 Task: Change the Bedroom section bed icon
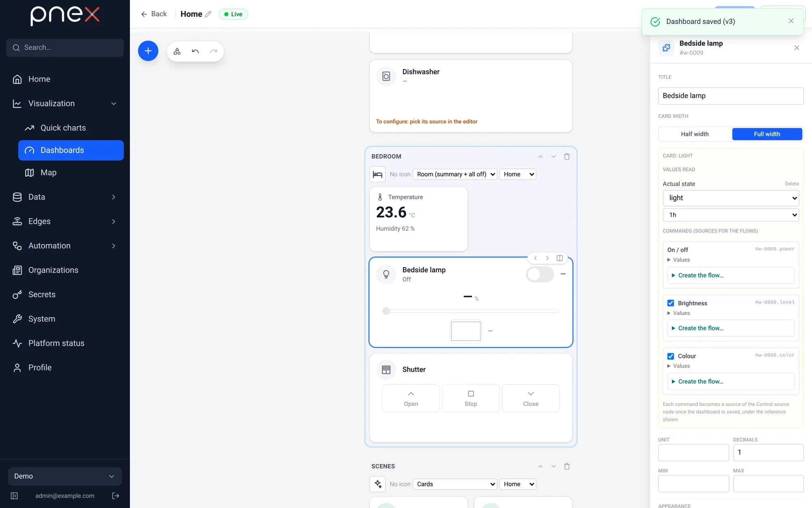click(x=378, y=174)
